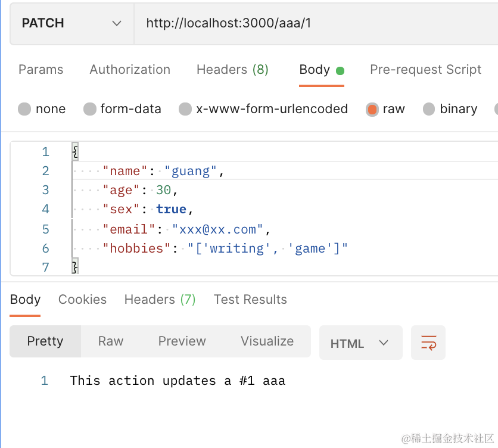Viewport: 498px width, 448px height.
Task: Switch to the Params tab
Action: [x=41, y=70]
